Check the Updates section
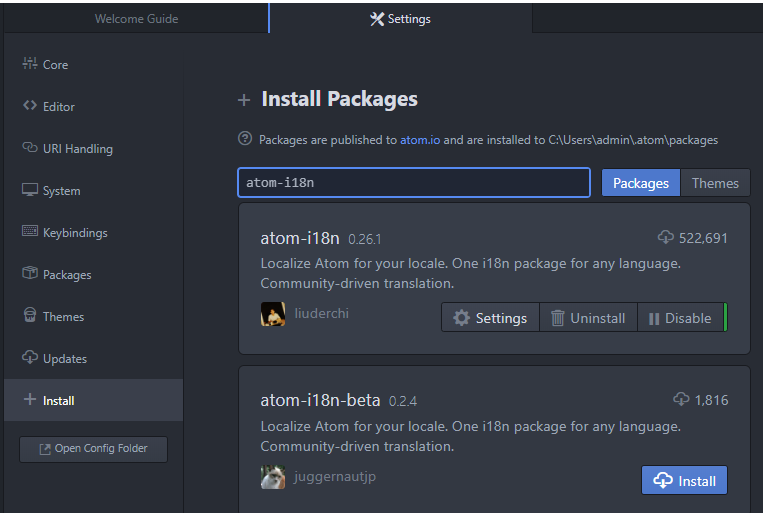763x513 pixels. coord(93,358)
